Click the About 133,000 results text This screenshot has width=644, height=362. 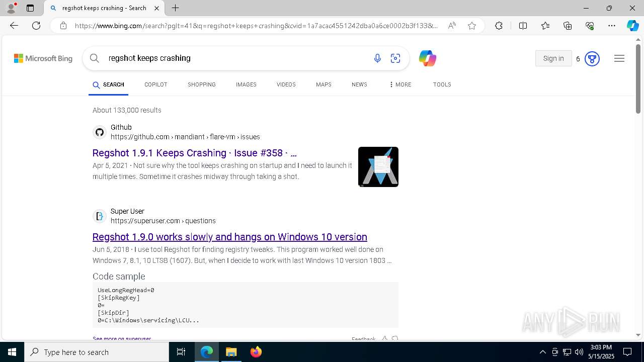127,110
